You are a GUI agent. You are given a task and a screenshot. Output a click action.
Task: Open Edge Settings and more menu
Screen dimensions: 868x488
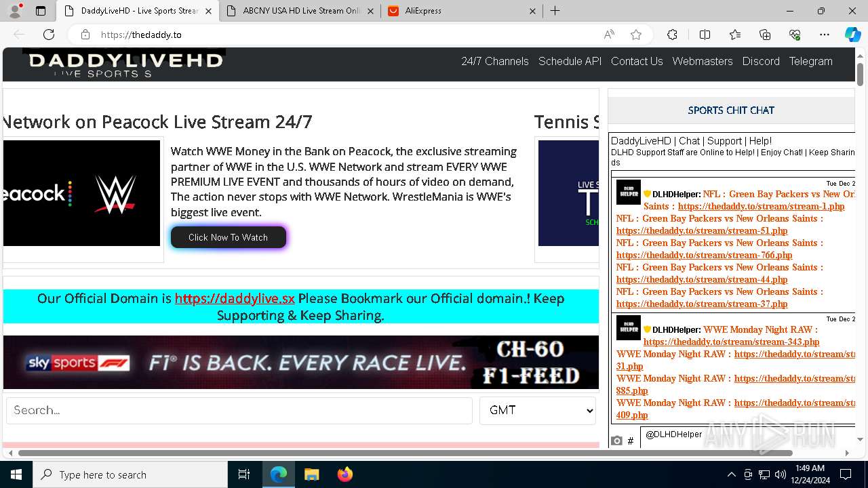(x=825, y=35)
